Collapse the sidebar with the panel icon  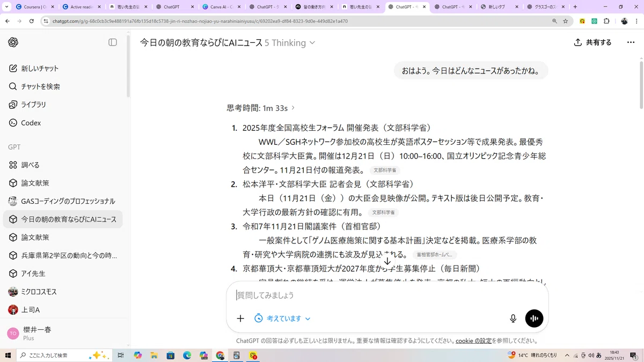pyautogui.click(x=113, y=42)
